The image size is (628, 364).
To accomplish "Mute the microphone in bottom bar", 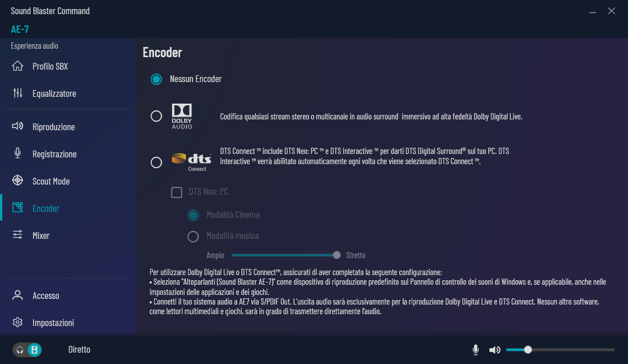I will pyautogui.click(x=476, y=350).
